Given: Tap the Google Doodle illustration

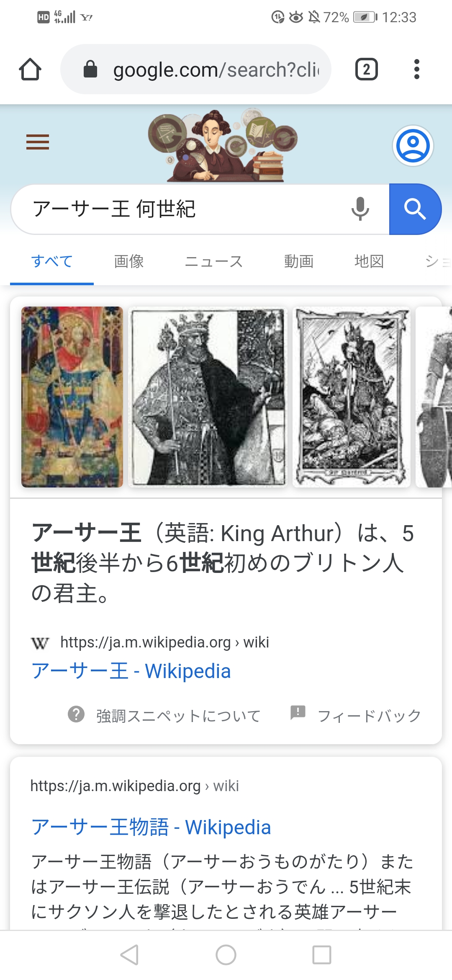Looking at the screenshot, I should pos(223,145).
